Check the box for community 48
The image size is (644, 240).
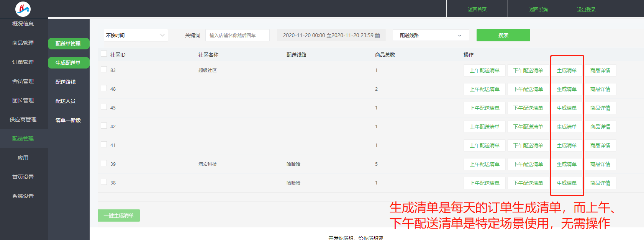pos(104,88)
